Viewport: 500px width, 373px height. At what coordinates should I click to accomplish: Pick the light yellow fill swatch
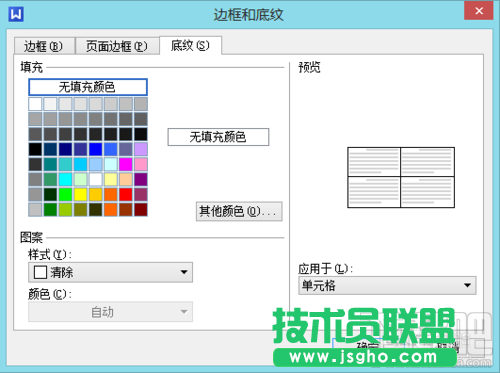point(111,179)
